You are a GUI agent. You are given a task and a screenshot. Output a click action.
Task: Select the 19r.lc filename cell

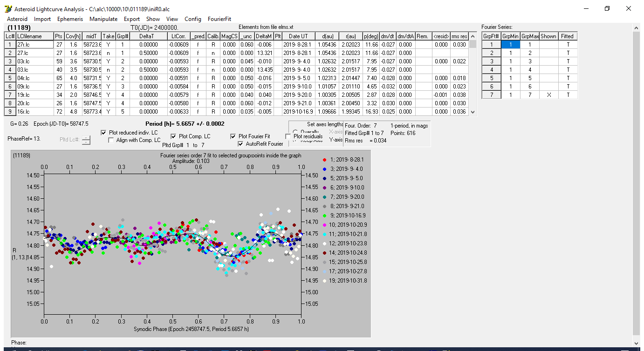(x=34, y=95)
